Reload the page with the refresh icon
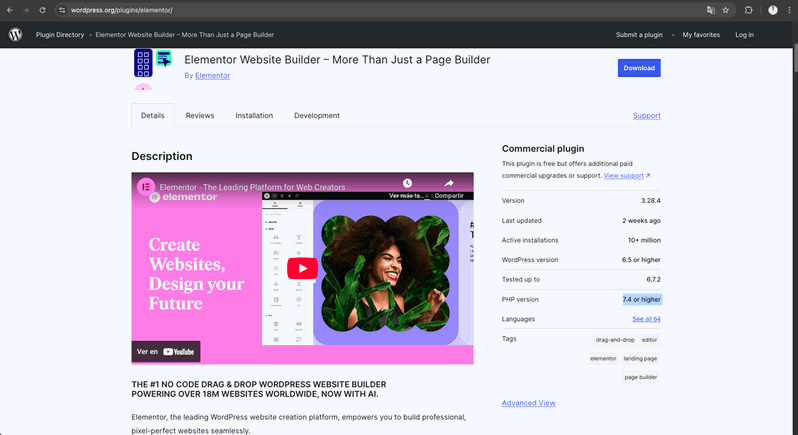798x435 pixels. (x=42, y=10)
